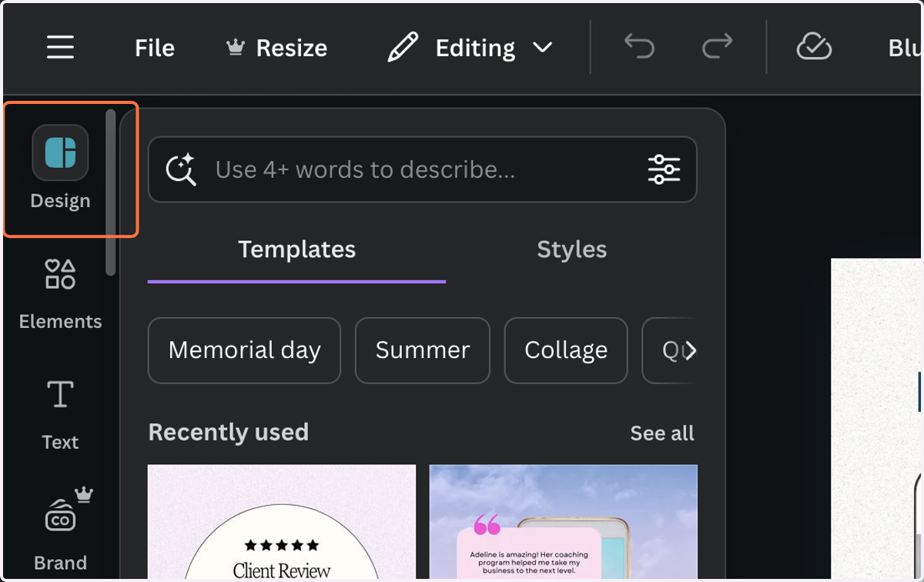This screenshot has height=582, width=924.
Task: Click the sparkle magnifier search icon
Action: [x=181, y=169]
